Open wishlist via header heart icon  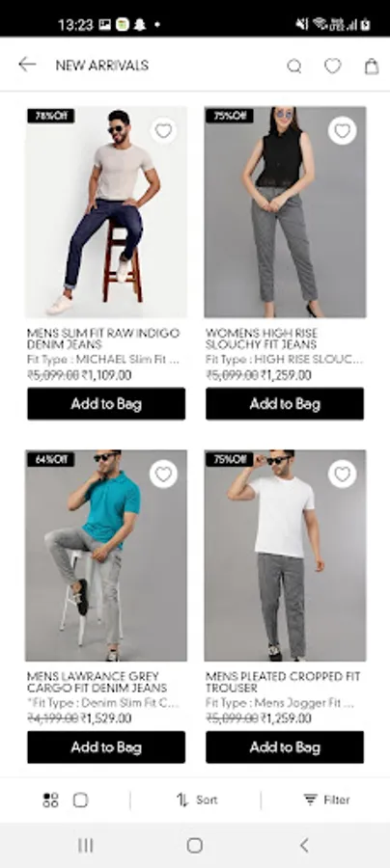[x=332, y=66]
